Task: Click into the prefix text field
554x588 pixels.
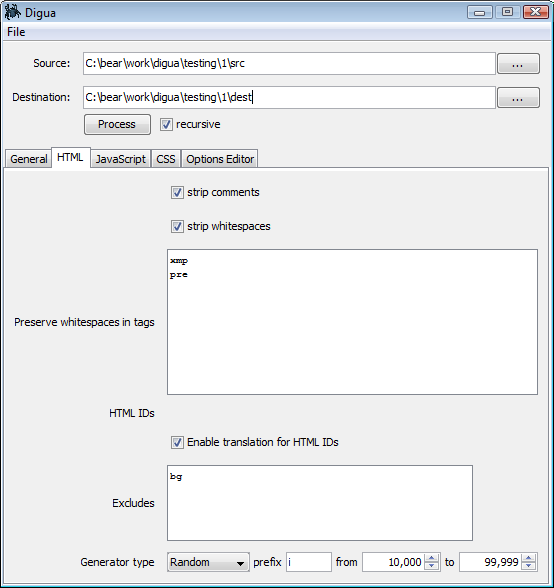Action: (309, 562)
